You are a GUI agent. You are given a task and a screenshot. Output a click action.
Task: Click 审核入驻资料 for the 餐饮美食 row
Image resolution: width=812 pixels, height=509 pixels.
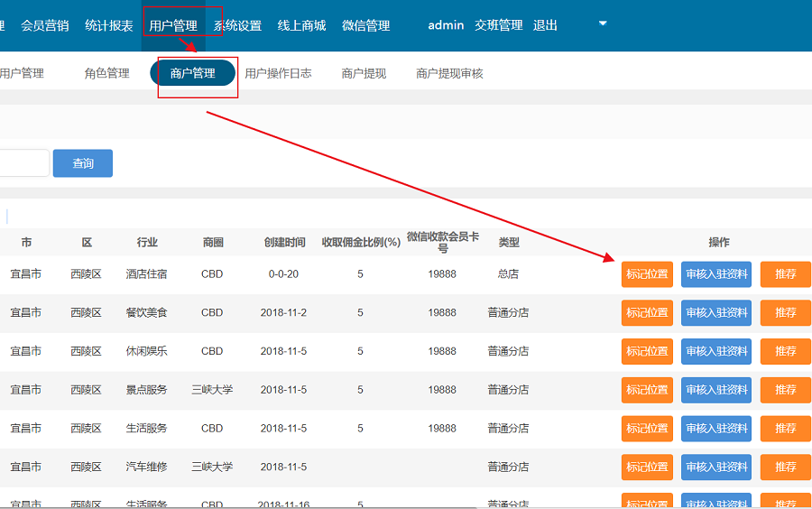716,313
